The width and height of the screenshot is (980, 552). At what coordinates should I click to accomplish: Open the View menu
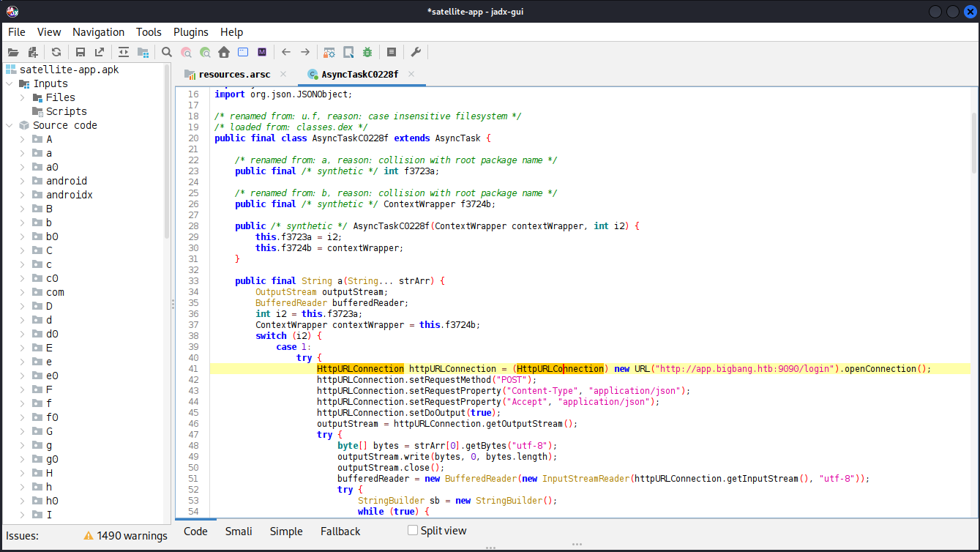49,32
